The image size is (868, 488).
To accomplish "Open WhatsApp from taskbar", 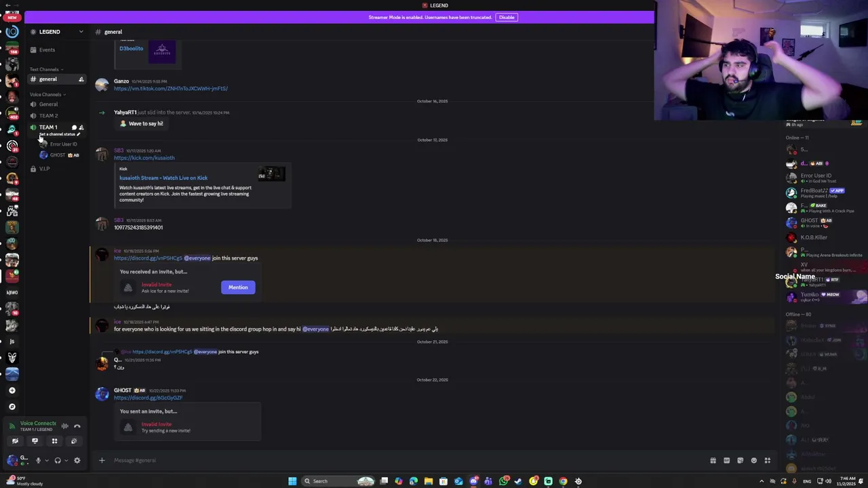I will click(x=504, y=481).
